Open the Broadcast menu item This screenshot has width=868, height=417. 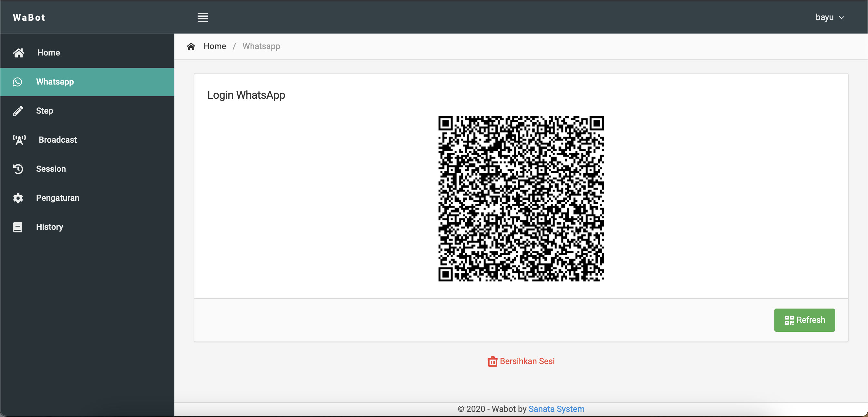[57, 140]
